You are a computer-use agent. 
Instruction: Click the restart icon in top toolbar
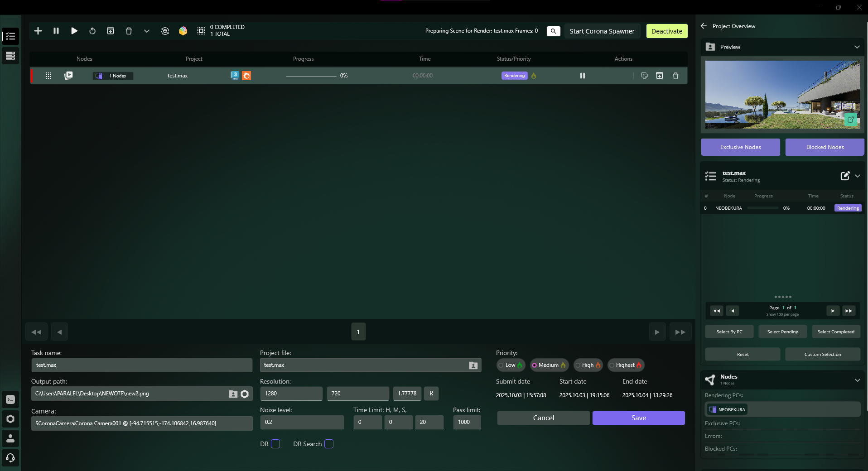point(92,31)
